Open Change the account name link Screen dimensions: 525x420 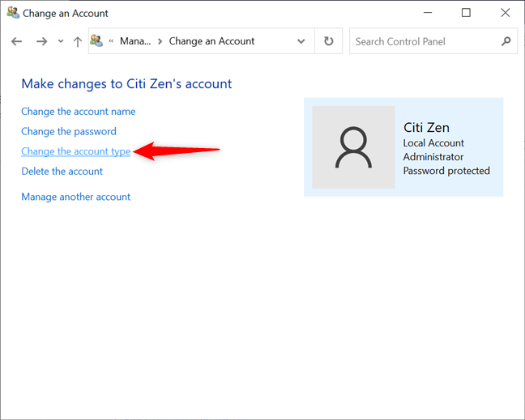click(x=79, y=112)
